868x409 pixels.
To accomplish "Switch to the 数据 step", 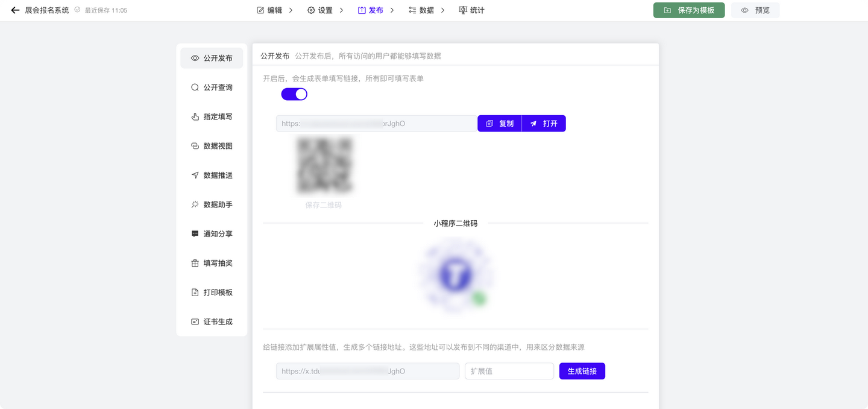I will [421, 10].
